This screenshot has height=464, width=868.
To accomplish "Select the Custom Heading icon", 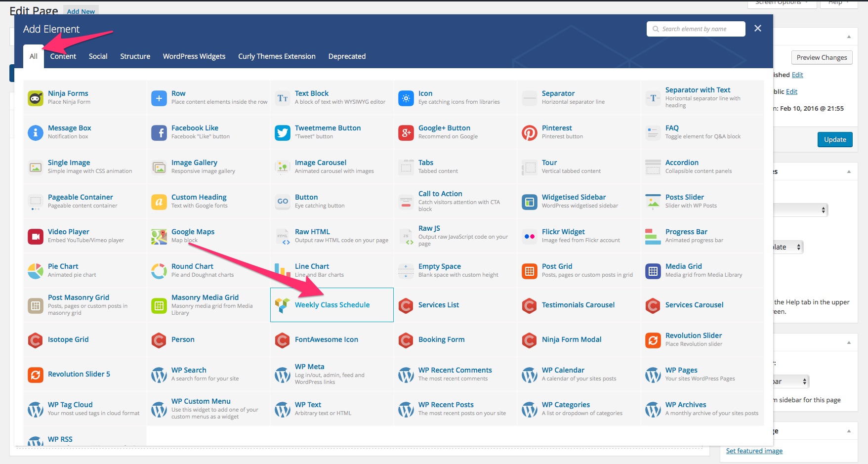I will [159, 202].
